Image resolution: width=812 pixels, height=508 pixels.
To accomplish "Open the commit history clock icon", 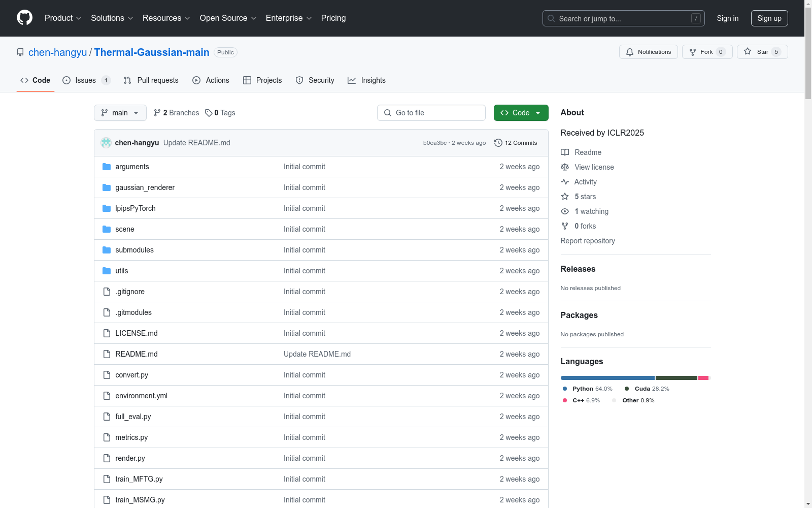I will 498,143.
